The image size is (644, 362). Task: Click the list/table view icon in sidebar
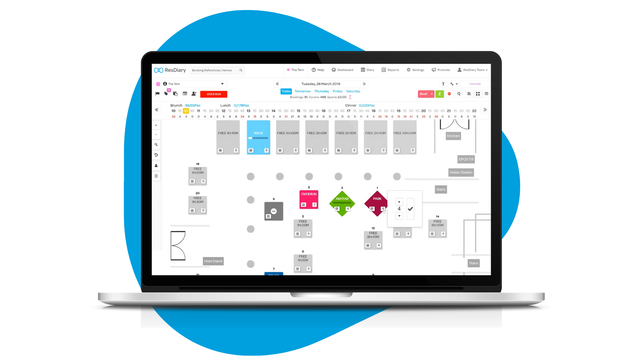(157, 177)
